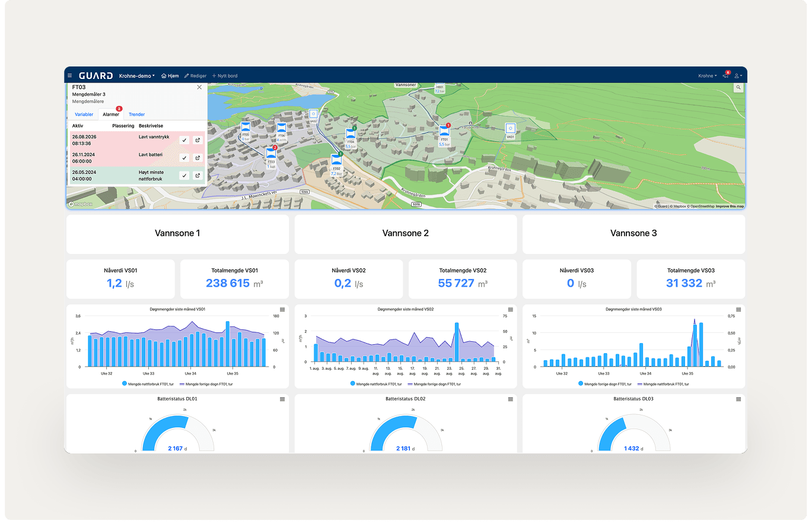Follow the Improve this map link
812x530 pixels.
click(730, 207)
